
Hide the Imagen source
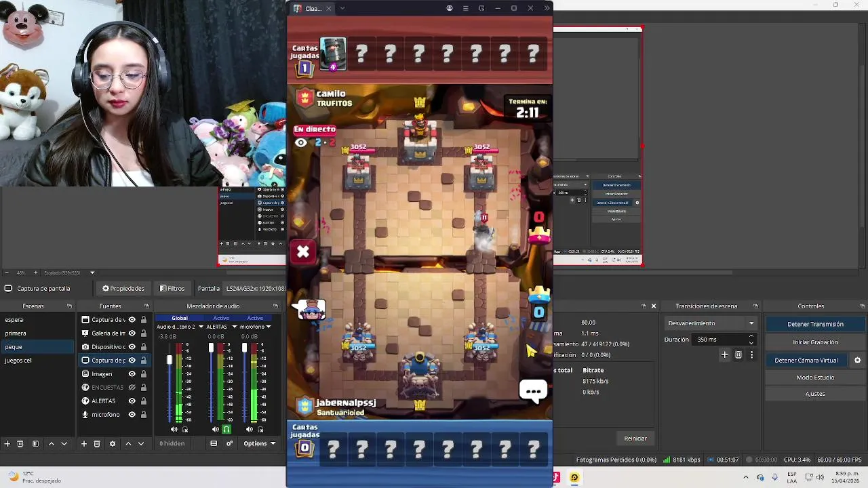[x=132, y=373]
